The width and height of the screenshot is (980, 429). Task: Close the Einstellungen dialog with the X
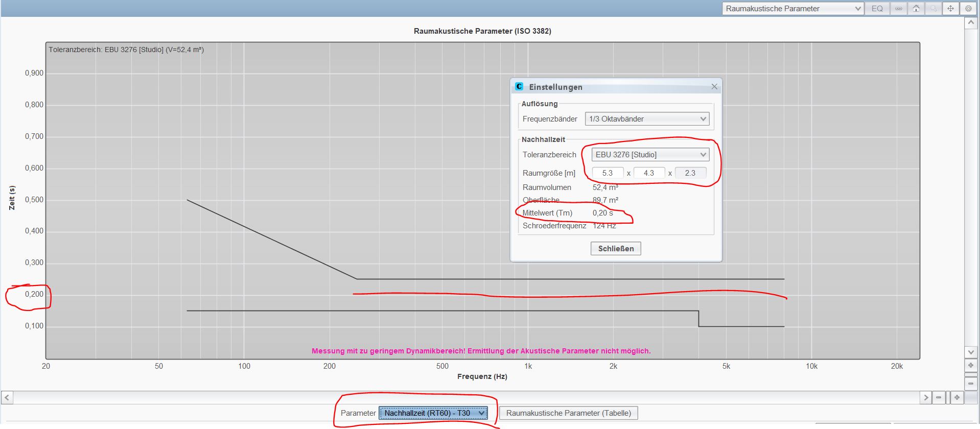coord(714,87)
